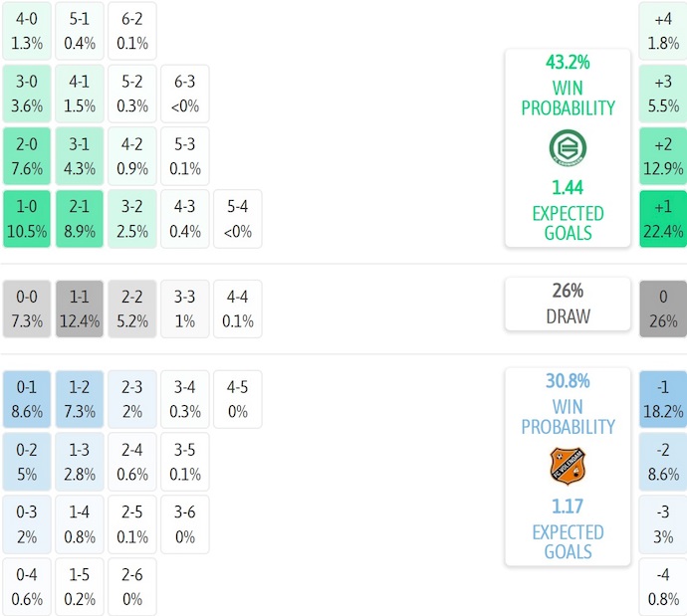Click the +2 goal margin tile
Screen dimensions: 687x616
click(663, 156)
